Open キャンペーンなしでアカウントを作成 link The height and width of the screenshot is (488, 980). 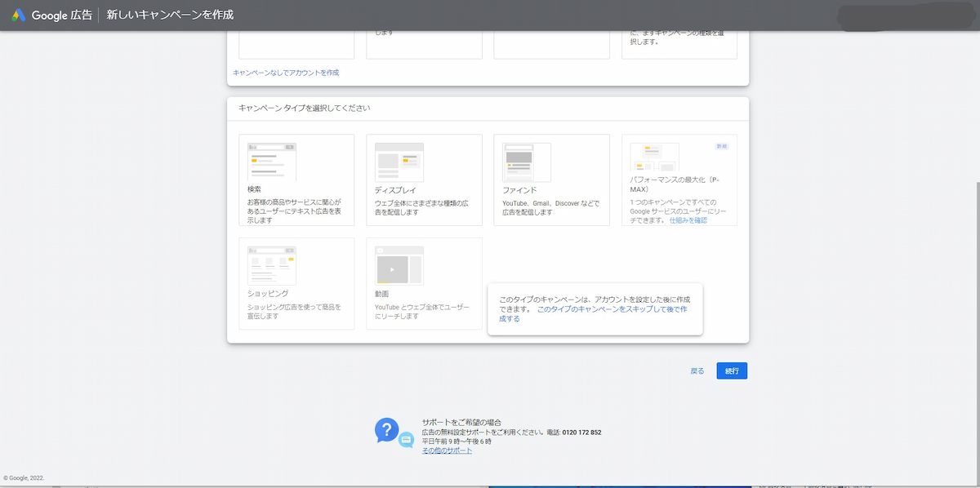[x=286, y=73]
